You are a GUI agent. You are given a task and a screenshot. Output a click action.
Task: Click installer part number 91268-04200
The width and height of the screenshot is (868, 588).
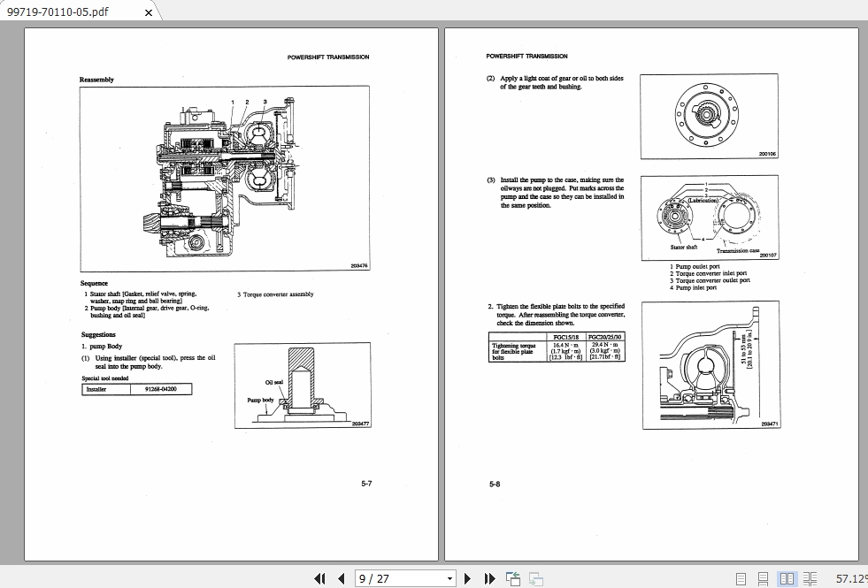tap(160, 389)
